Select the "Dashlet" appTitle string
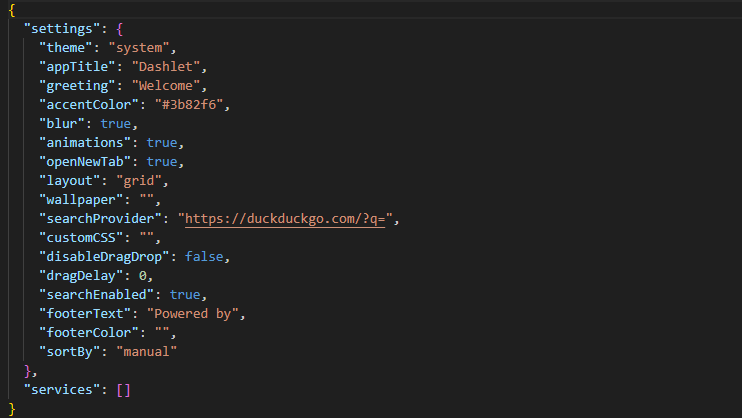This screenshot has width=742, height=418. pos(169,66)
